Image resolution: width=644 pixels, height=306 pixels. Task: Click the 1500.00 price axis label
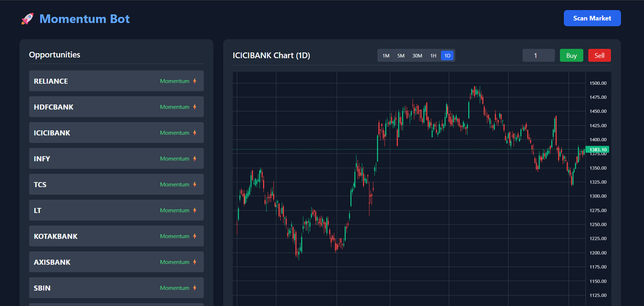click(598, 83)
